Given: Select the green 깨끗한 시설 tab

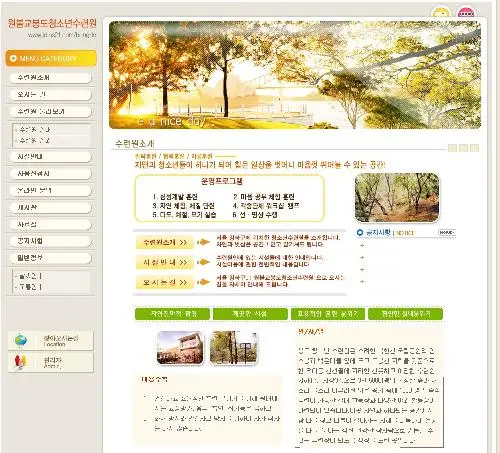Looking at the screenshot, I should pyautogui.click(x=250, y=314).
